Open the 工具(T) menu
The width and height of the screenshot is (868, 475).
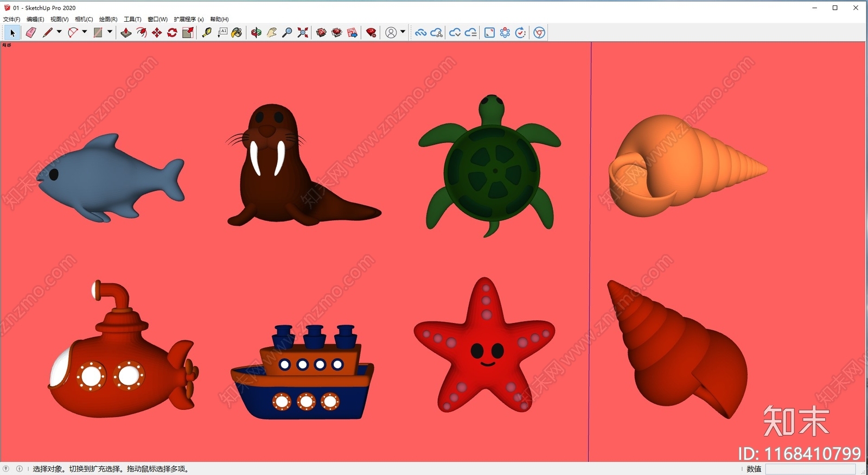pyautogui.click(x=132, y=19)
